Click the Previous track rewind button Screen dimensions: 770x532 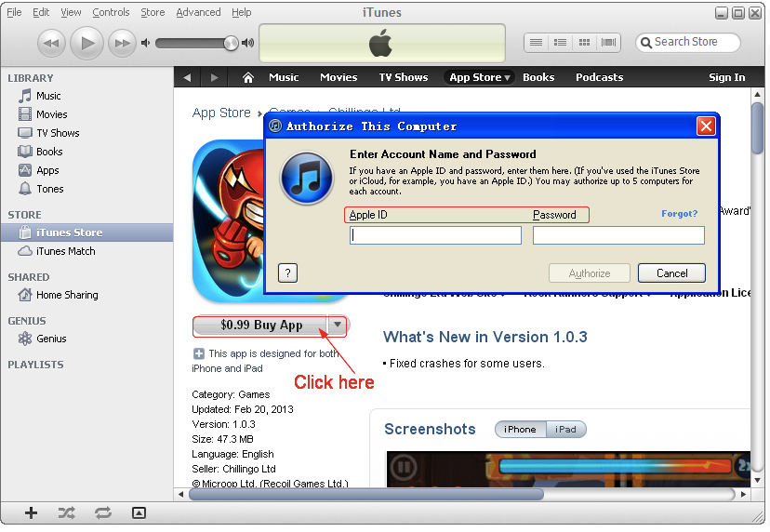(x=51, y=43)
